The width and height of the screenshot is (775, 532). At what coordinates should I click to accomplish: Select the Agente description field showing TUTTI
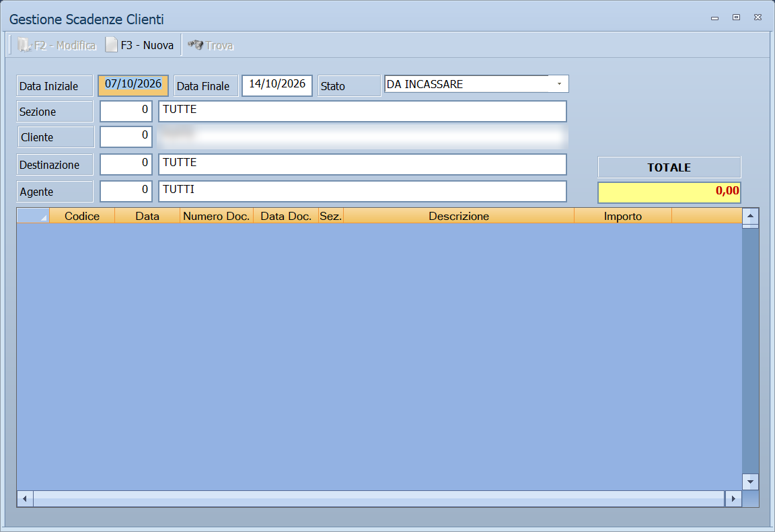[x=363, y=191]
